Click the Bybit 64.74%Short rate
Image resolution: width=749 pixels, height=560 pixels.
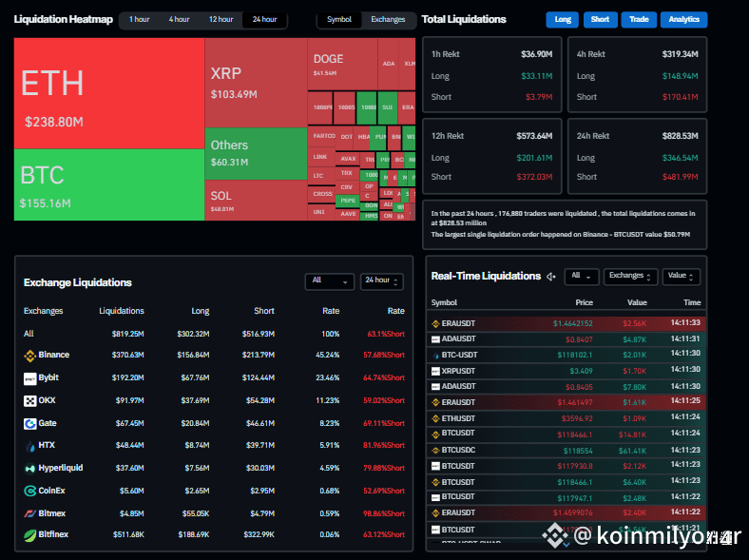coord(384,378)
